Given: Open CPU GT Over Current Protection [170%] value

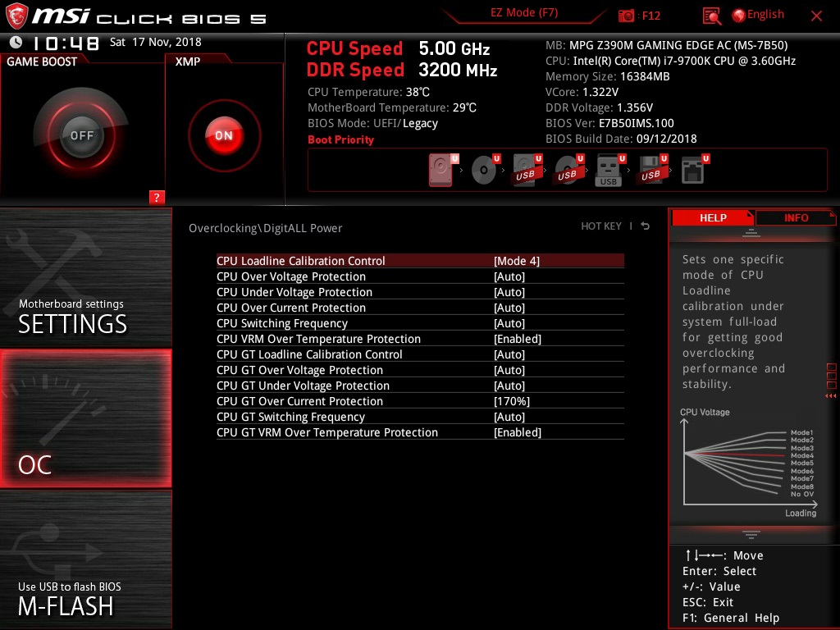Looking at the screenshot, I should point(512,401).
